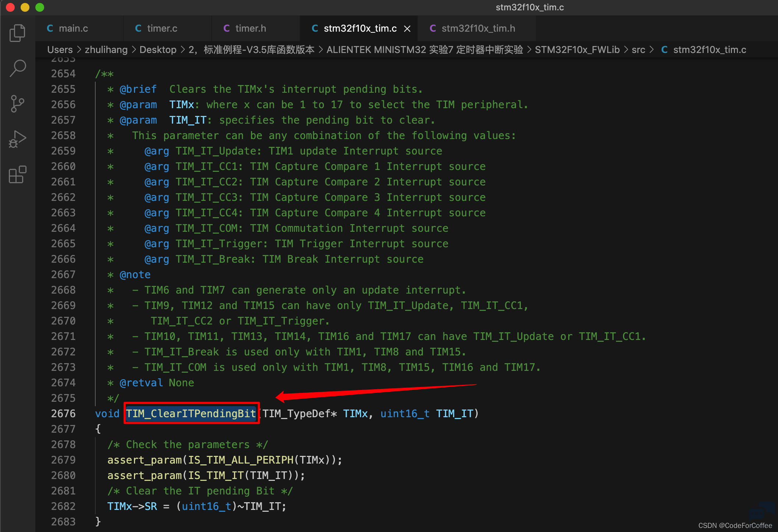Click the Users breadcrumb segment
Screen dimensions: 778x532
(x=60, y=50)
